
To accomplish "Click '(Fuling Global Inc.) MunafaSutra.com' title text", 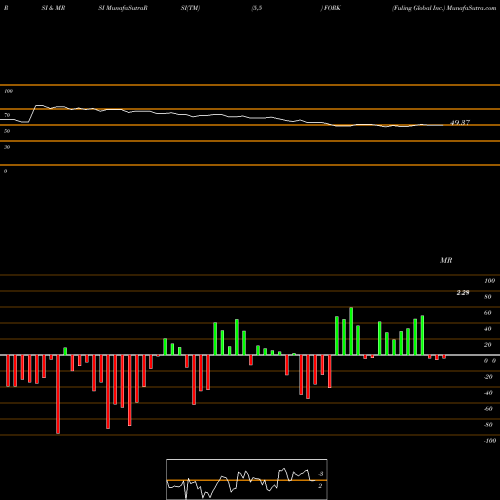I will point(444,8).
